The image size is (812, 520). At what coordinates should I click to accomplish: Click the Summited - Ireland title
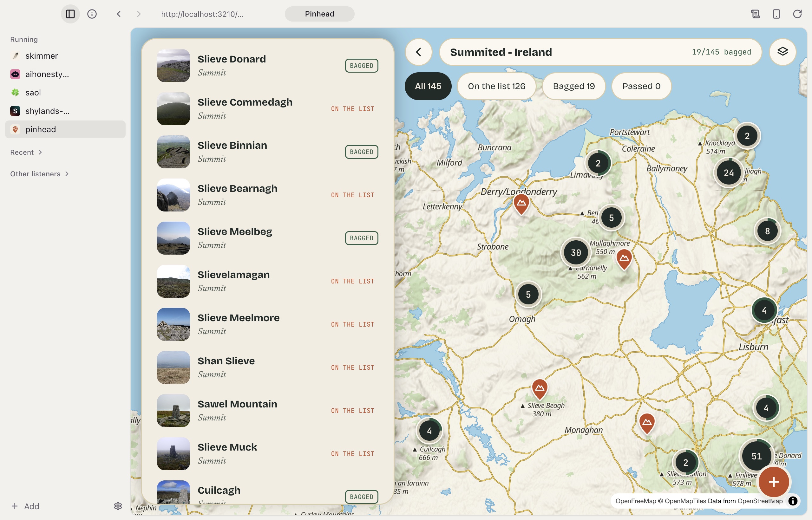pyautogui.click(x=501, y=52)
